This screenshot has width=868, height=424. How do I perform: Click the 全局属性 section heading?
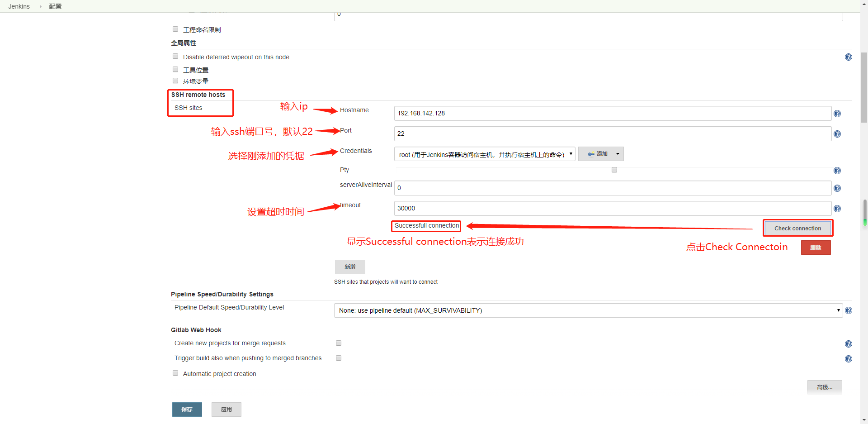(x=184, y=43)
